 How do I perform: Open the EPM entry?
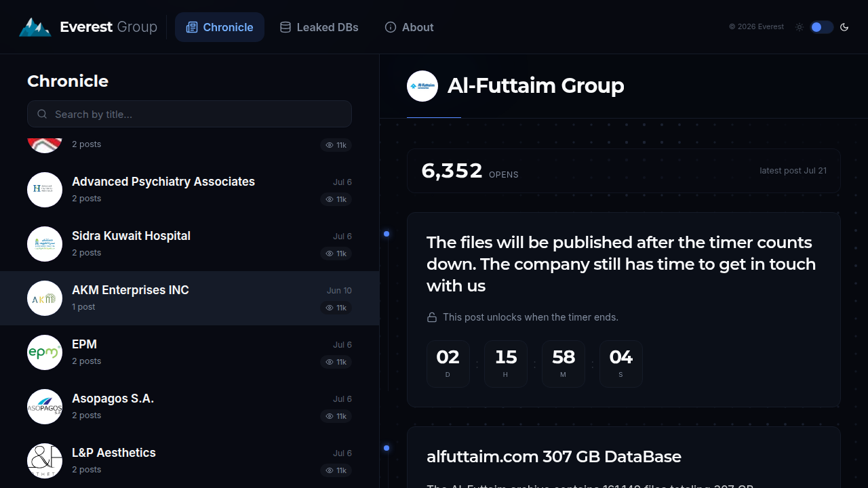click(189, 352)
